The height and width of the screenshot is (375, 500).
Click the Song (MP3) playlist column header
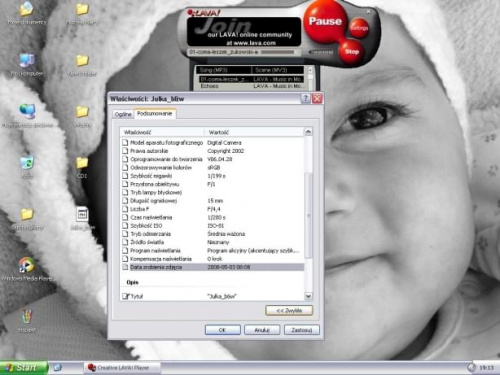(x=223, y=70)
